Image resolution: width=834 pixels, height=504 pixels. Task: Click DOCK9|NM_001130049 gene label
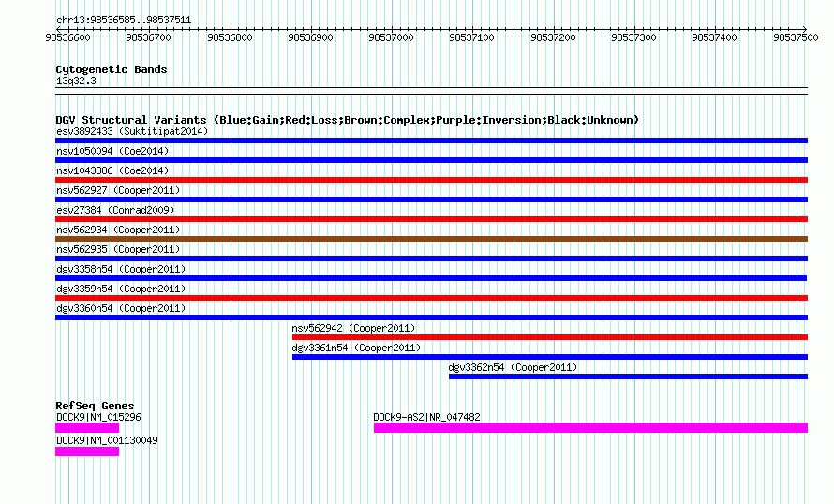pyautogui.click(x=107, y=440)
